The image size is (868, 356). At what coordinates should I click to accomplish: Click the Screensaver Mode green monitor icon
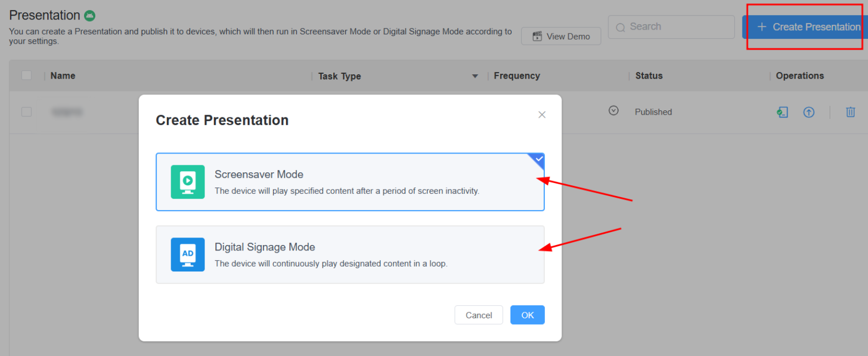click(187, 182)
